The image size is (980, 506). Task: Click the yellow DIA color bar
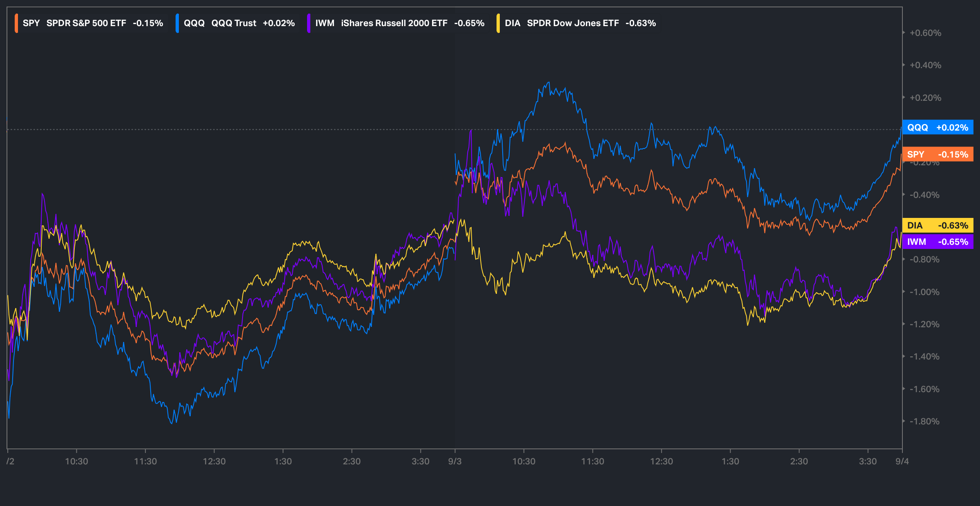[x=498, y=23]
